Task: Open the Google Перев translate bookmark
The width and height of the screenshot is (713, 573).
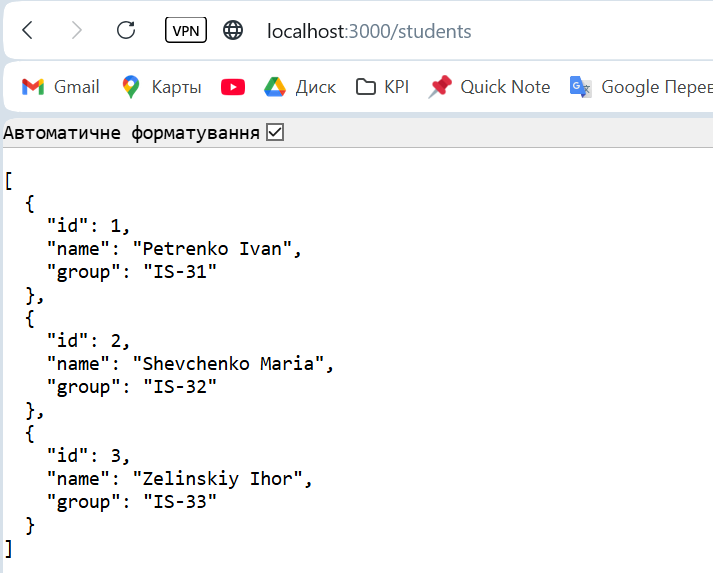Action: [x=641, y=86]
